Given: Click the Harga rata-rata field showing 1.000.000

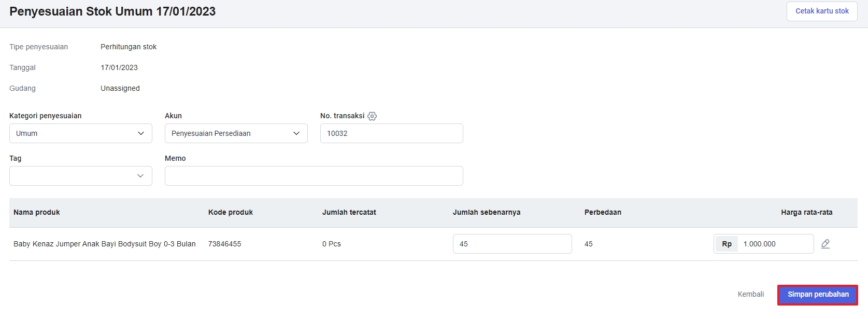Looking at the screenshot, I should (x=774, y=244).
